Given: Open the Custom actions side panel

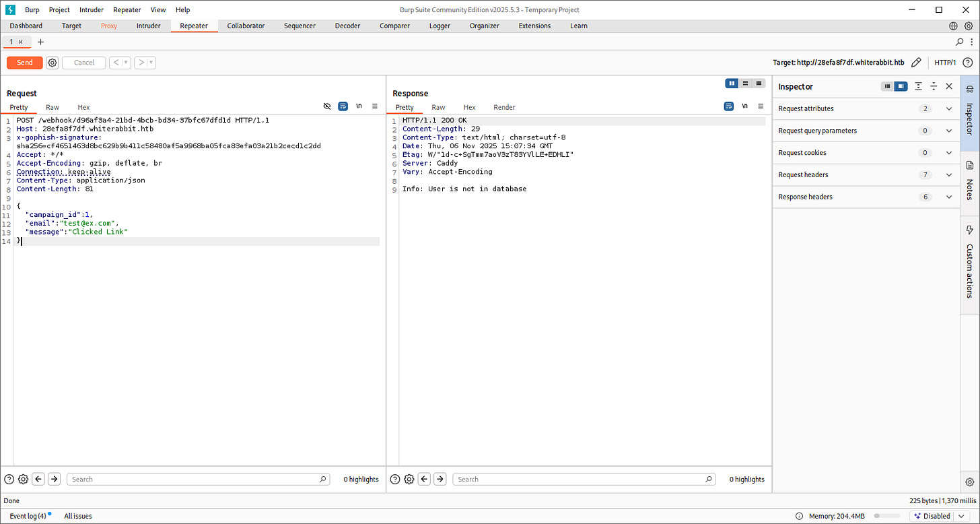Looking at the screenshot, I should [970, 263].
